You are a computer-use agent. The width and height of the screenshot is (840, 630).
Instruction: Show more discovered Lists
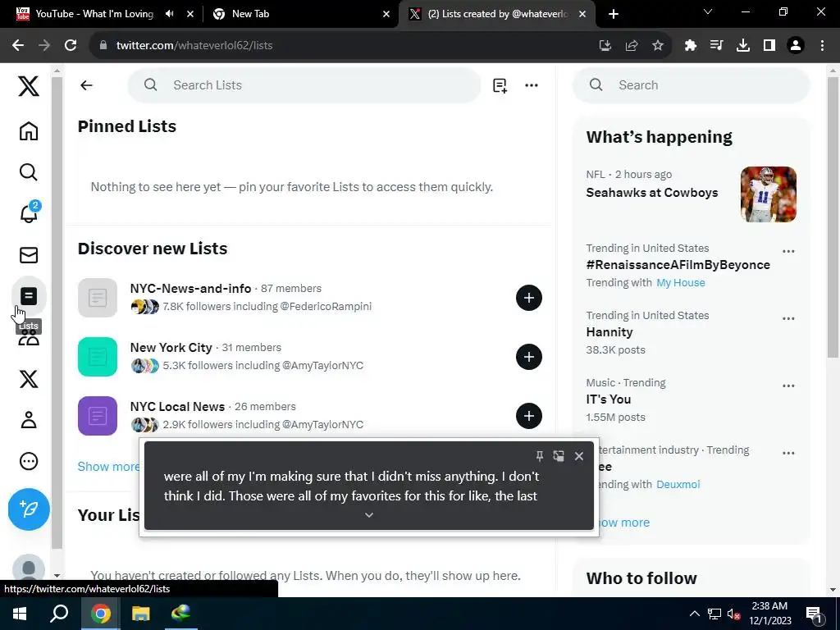pos(108,467)
